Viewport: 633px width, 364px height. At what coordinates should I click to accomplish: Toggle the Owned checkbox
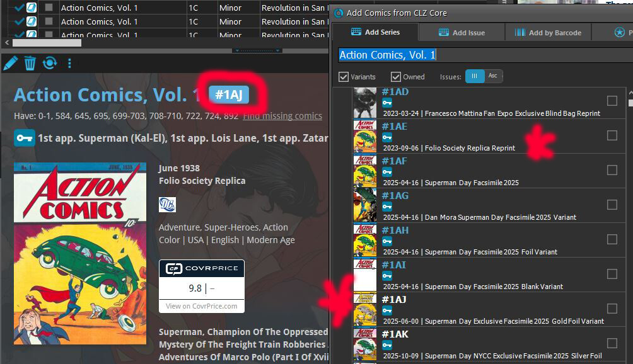coord(396,77)
